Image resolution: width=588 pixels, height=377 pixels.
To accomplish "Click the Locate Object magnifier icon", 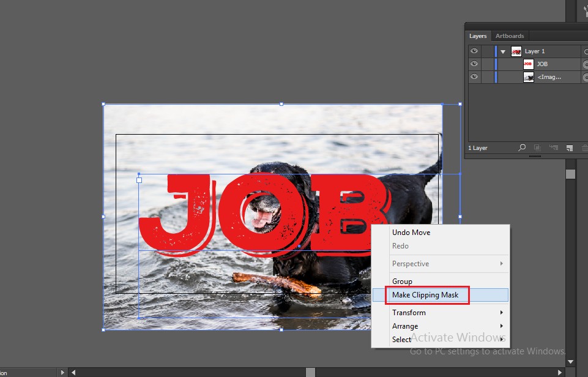I will (x=522, y=147).
